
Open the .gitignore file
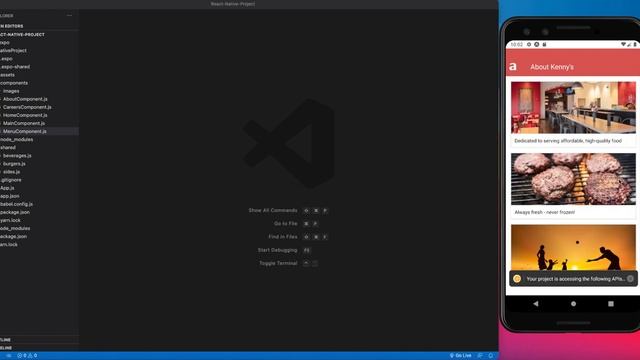(x=11, y=180)
